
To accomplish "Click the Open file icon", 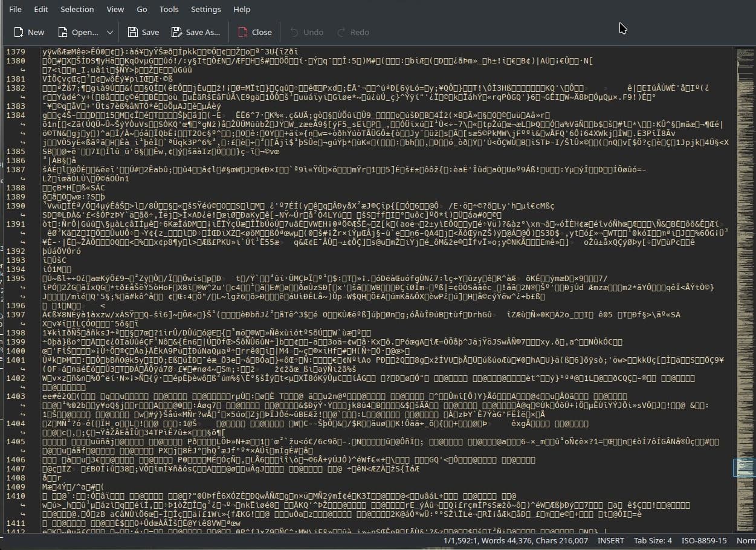I will [x=63, y=32].
